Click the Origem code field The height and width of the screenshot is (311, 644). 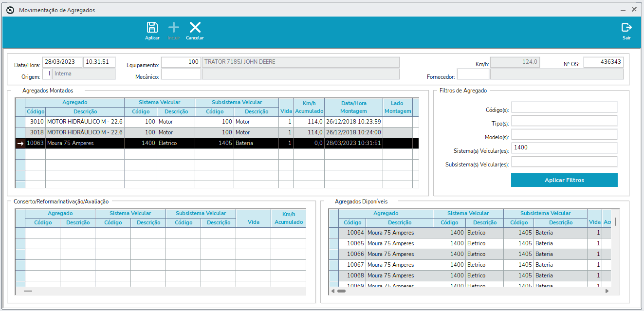(46, 73)
